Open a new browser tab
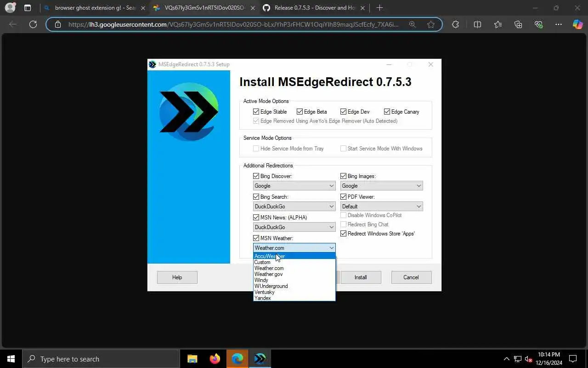588x368 pixels. [x=379, y=8]
